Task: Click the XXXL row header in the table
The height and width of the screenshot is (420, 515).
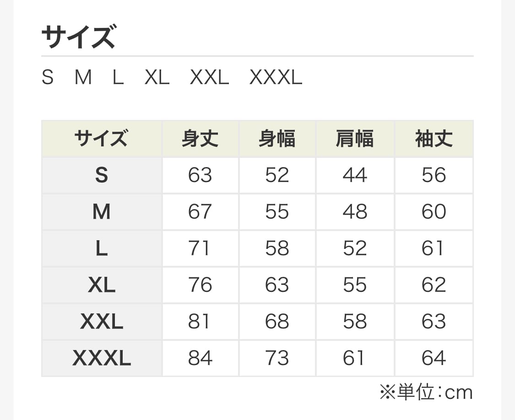Action: [x=101, y=358]
